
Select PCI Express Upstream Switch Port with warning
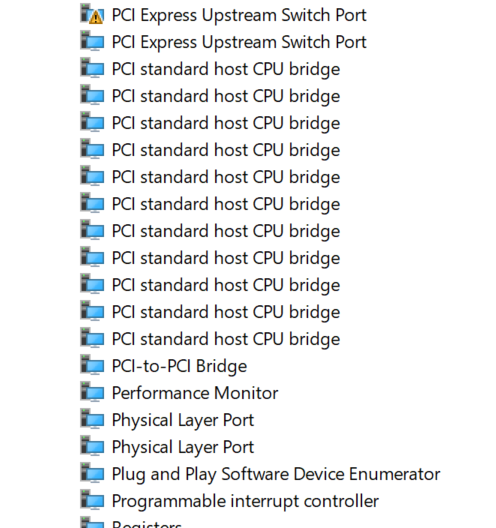pyautogui.click(x=239, y=15)
